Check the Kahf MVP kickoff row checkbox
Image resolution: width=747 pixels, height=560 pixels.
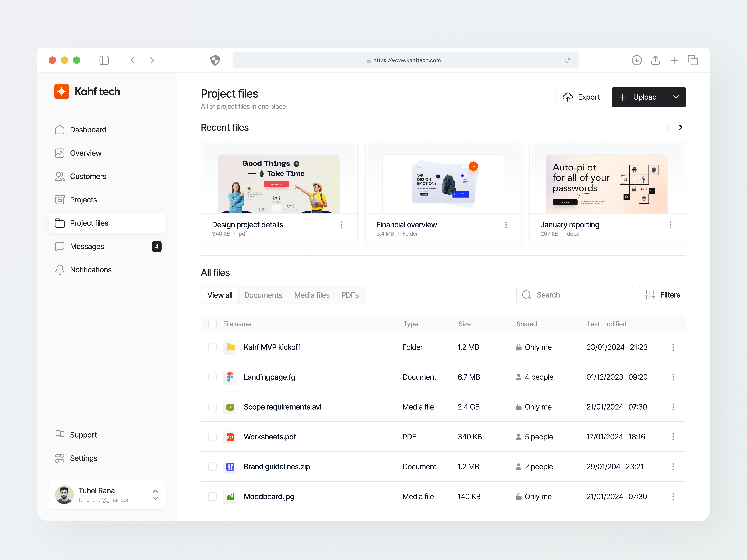tap(212, 347)
